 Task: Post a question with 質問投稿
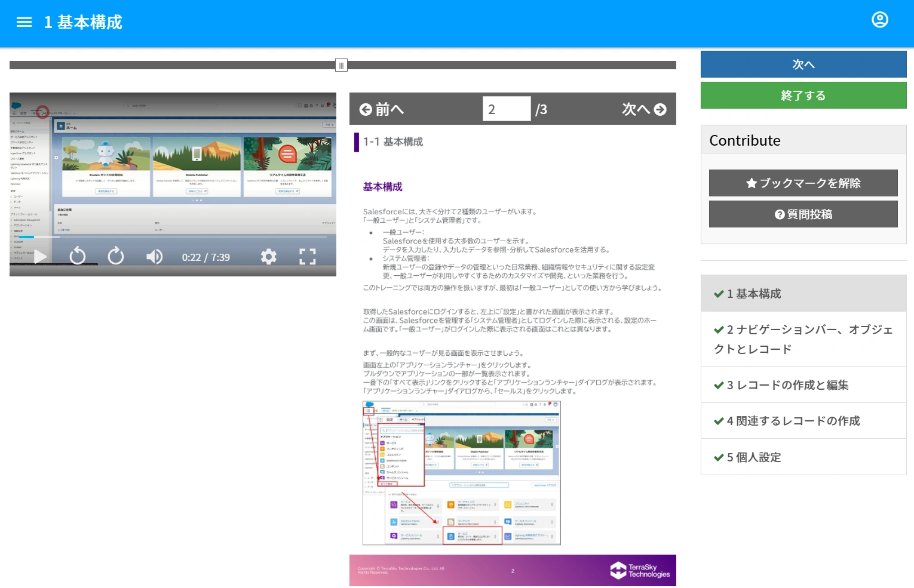tap(803, 214)
